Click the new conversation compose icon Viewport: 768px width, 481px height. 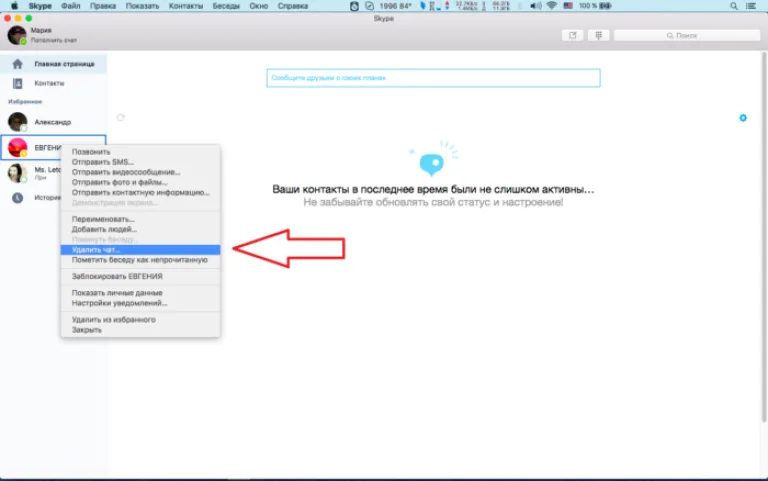pyautogui.click(x=572, y=35)
